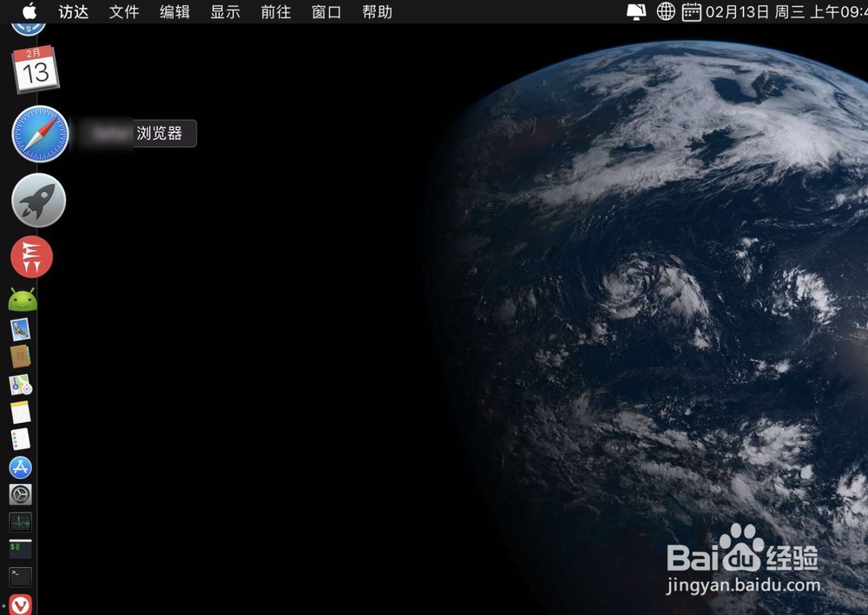Screen dimensions: 868x615
Task: Open the Apple menu
Action: [30, 11]
